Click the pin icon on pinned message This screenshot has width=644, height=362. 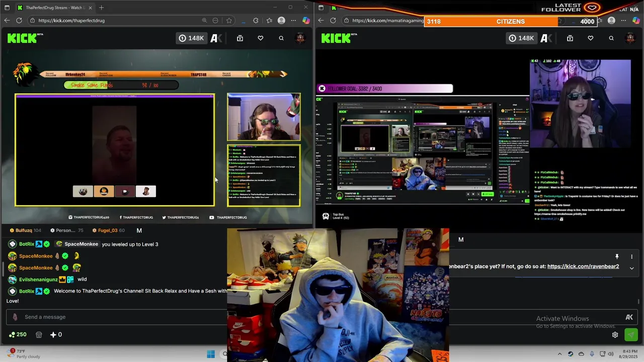[617, 257]
